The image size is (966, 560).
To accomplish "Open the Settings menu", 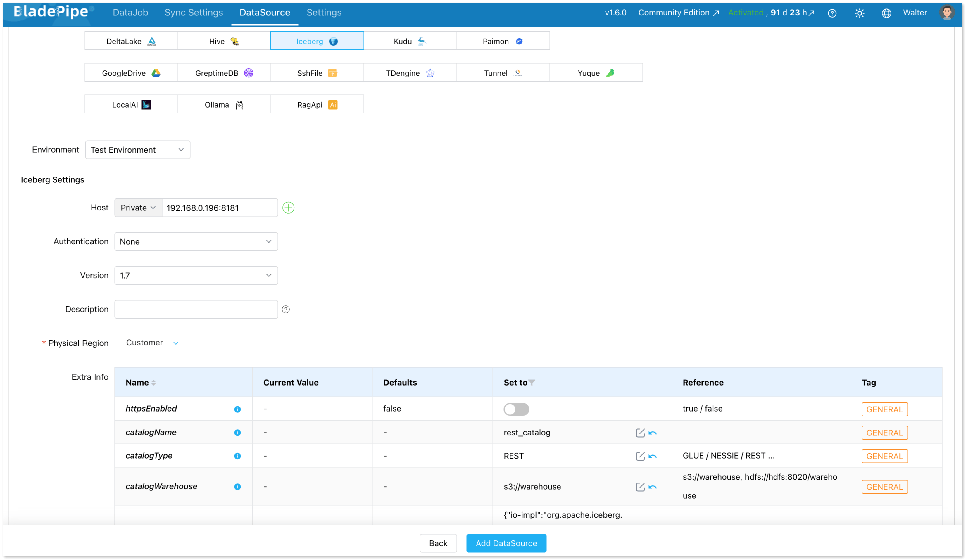I will pos(324,13).
